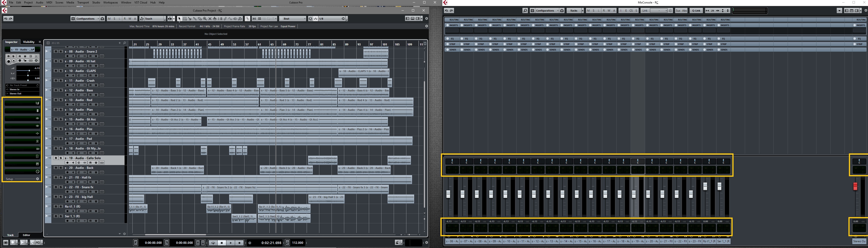
Task: Click the Q-Link button in MixConsole
Action: pyautogui.click(x=696, y=11)
